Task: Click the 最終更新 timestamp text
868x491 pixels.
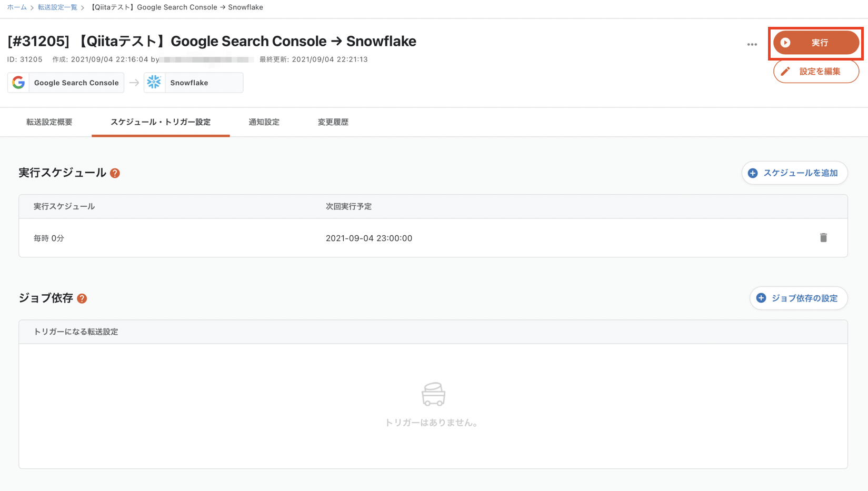Action: point(314,59)
